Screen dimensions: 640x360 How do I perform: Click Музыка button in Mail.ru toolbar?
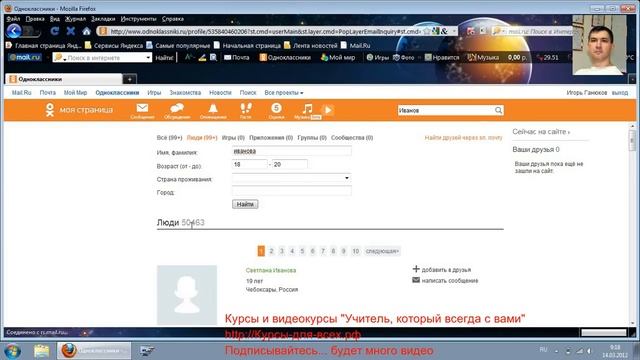[483, 58]
